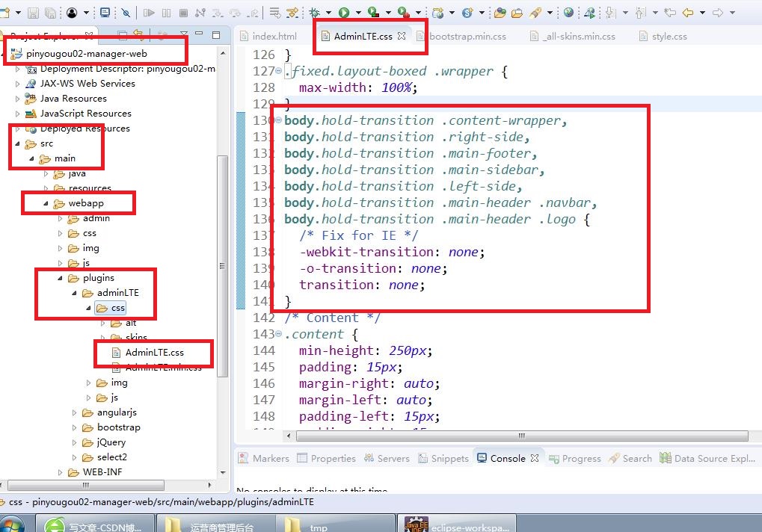Fold the .content rule at line 143
This screenshot has height=532, width=762.
click(x=278, y=334)
